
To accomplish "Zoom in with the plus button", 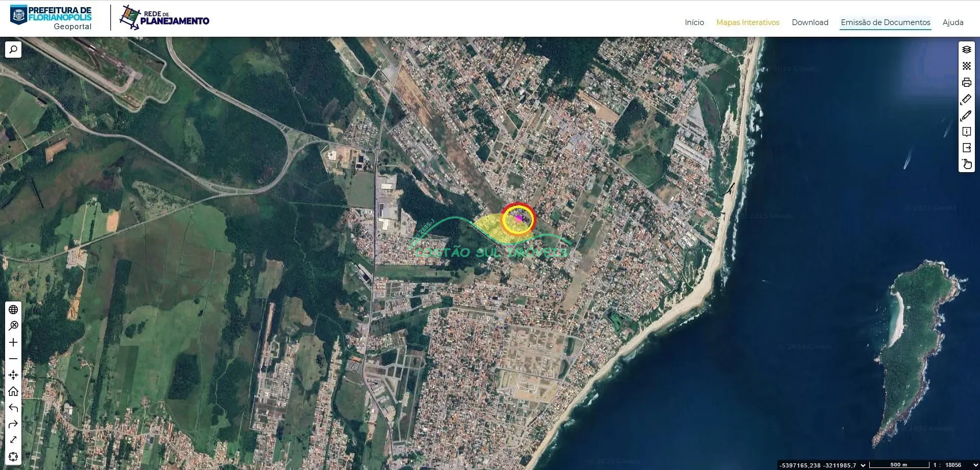I will (x=13, y=342).
